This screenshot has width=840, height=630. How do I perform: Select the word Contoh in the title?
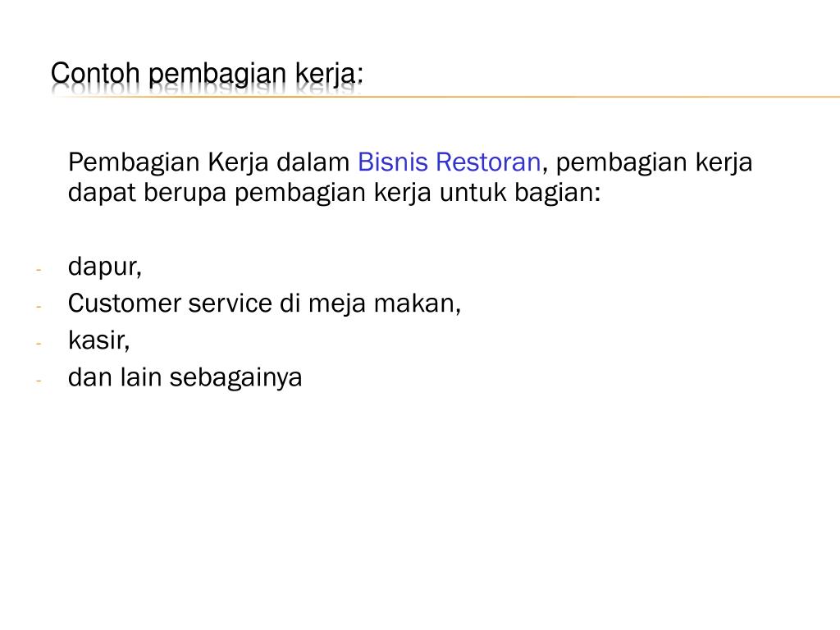(95, 73)
